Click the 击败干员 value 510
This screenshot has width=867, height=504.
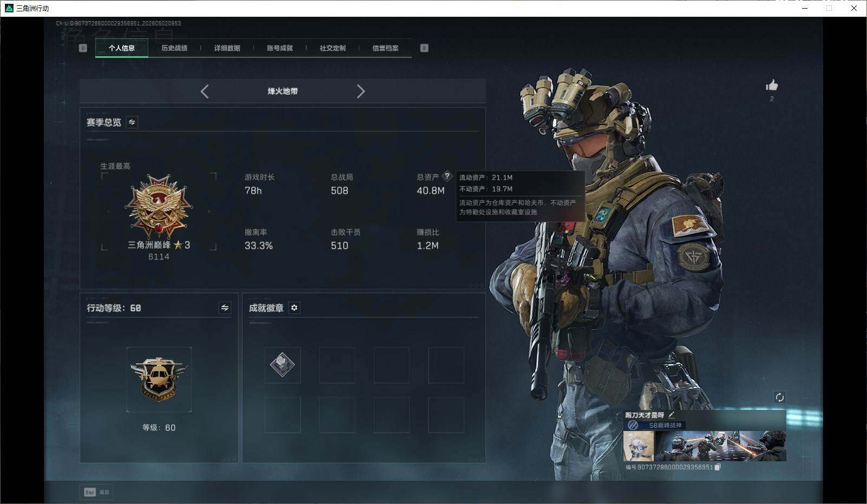(339, 246)
